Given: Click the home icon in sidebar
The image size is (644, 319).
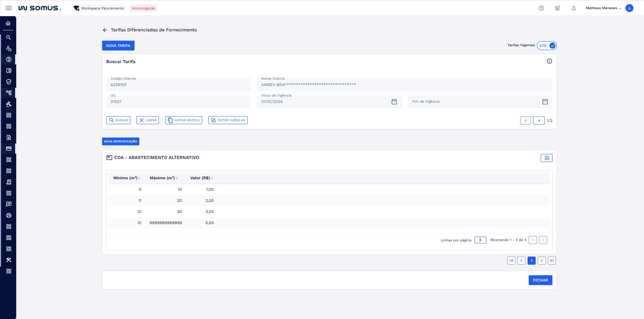Looking at the screenshot, I should [x=8, y=23].
